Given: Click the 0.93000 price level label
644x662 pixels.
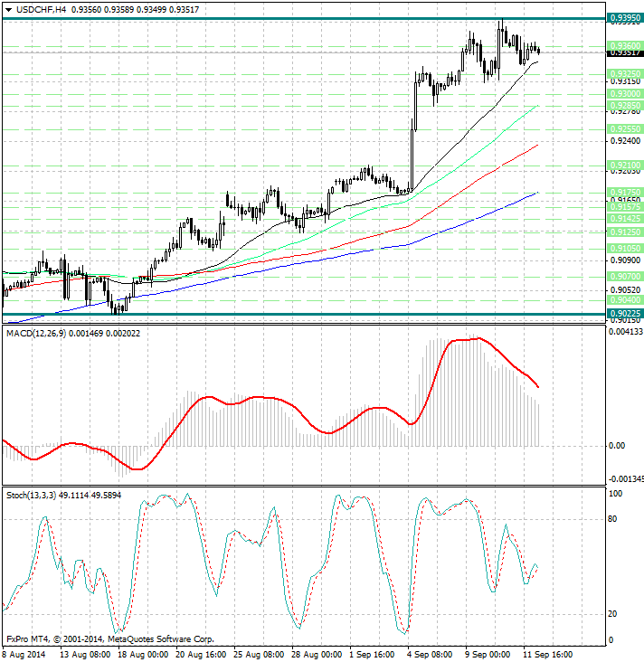Looking at the screenshot, I should pyautogui.click(x=625, y=93).
